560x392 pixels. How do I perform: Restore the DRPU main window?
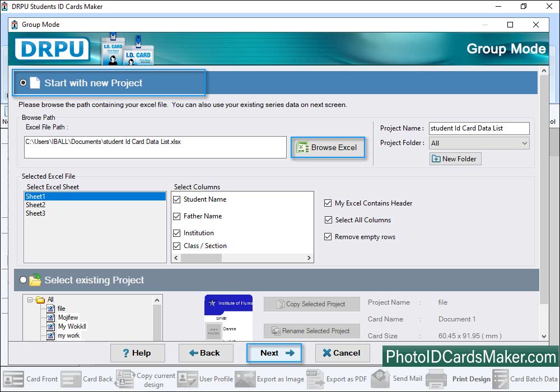[524, 6]
